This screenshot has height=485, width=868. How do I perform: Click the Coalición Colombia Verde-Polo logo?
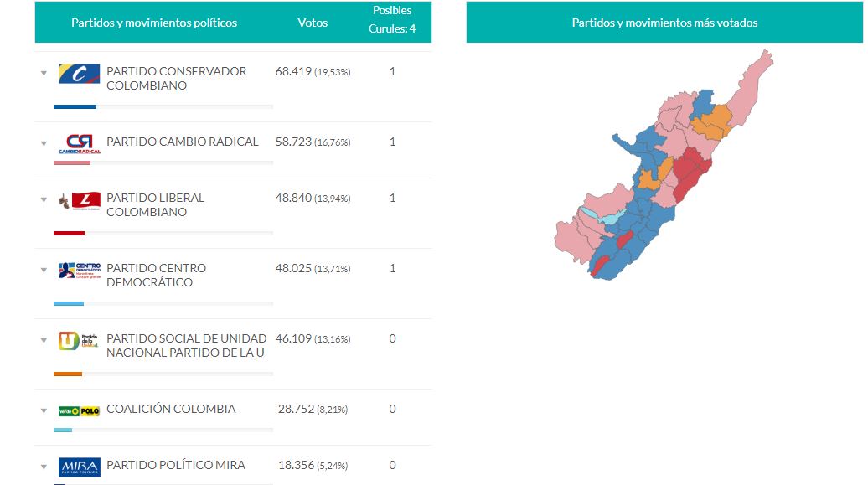tap(79, 410)
